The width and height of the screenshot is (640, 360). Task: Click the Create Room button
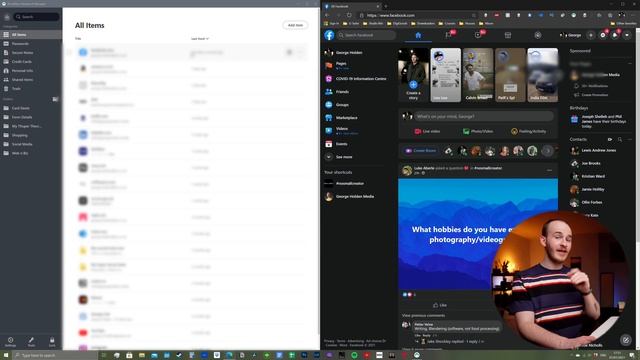tap(421, 151)
